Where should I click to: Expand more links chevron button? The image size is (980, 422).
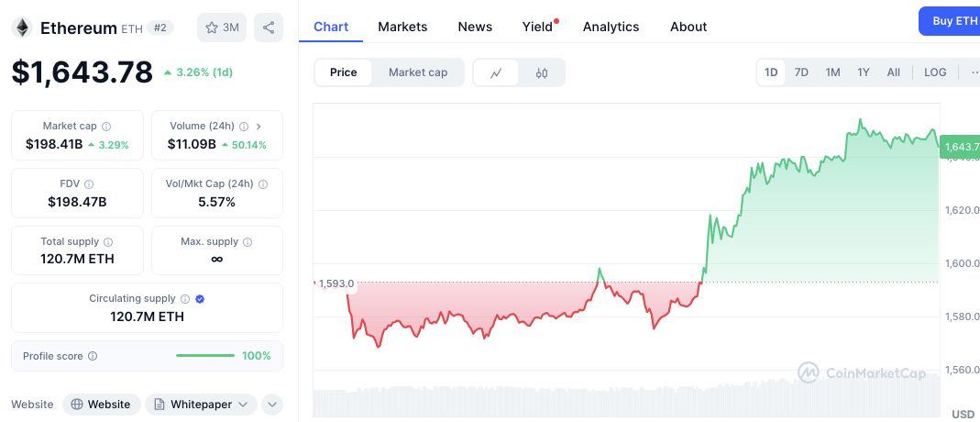271,404
